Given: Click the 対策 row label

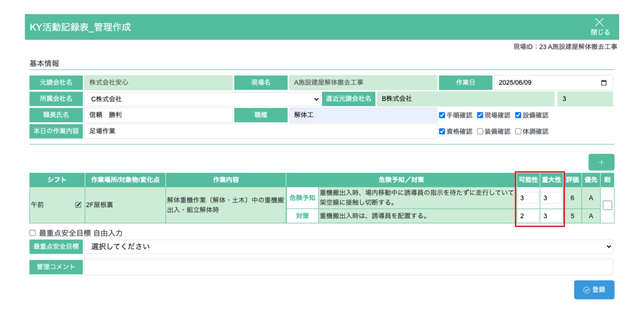Looking at the screenshot, I should click(302, 216).
